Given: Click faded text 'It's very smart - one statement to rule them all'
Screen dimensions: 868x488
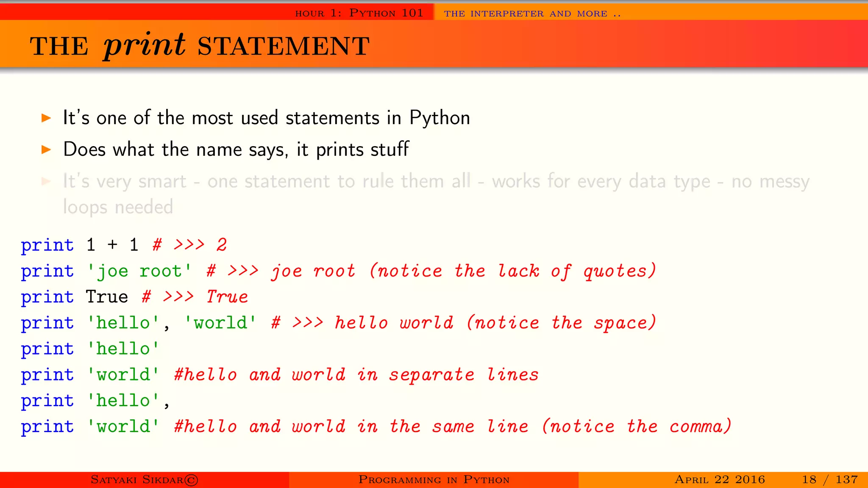Looking at the screenshot, I should click(x=267, y=181).
